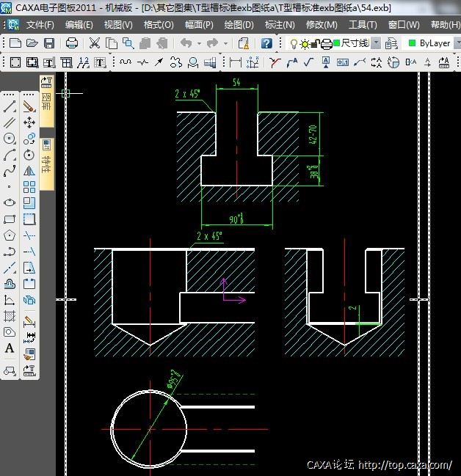461x476 pixels.
Task: Select the Hatch fill tool
Action: click(x=10, y=316)
